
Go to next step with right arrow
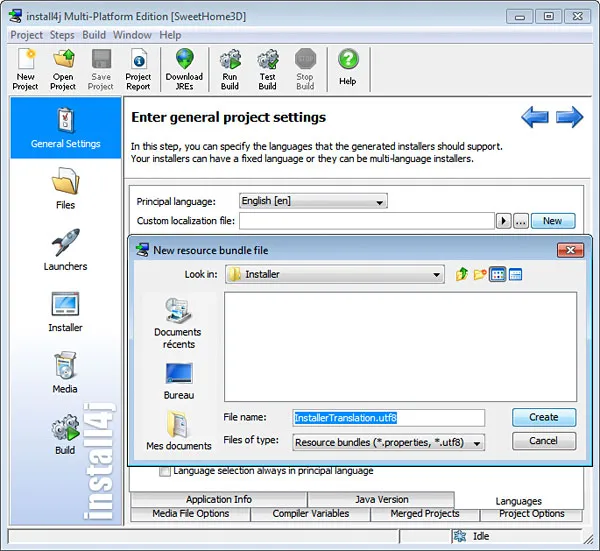tap(569, 117)
